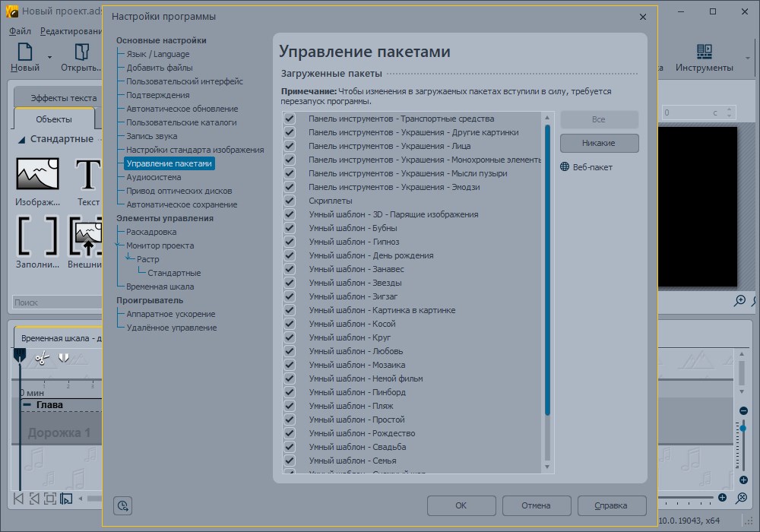The height and width of the screenshot is (532, 760).
Task: Uncheck Панель инструментов - Транспортные средства
Action: (x=290, y=118)
